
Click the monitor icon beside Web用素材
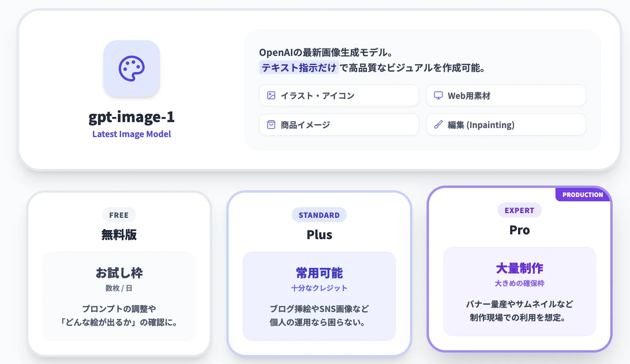(x=438, y=95)
